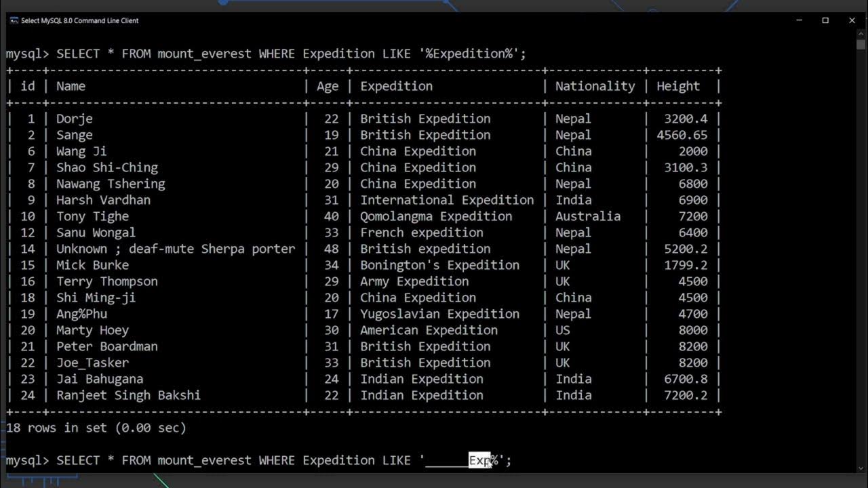Image resolution: width=868 pixels, height=488 pixels.
Task: Click the empty scrollbar track below the thumb
Action: coord(861,258)
